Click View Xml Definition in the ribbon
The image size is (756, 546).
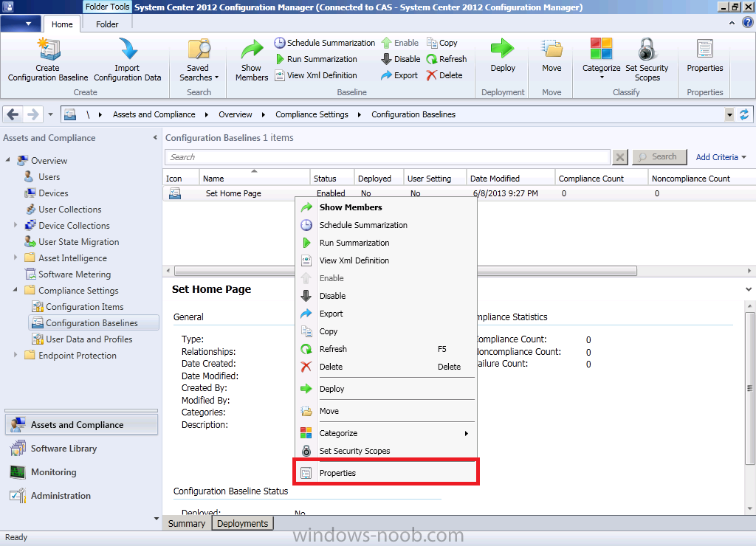316,75
